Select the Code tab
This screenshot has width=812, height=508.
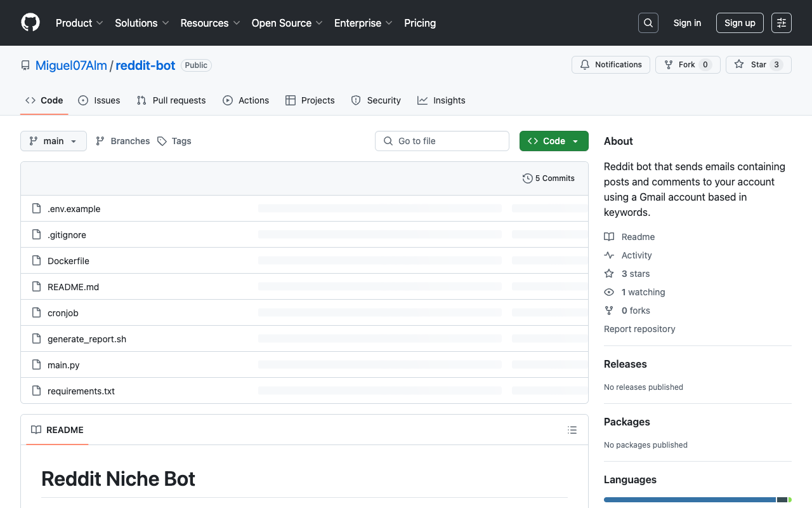[44, 100]
